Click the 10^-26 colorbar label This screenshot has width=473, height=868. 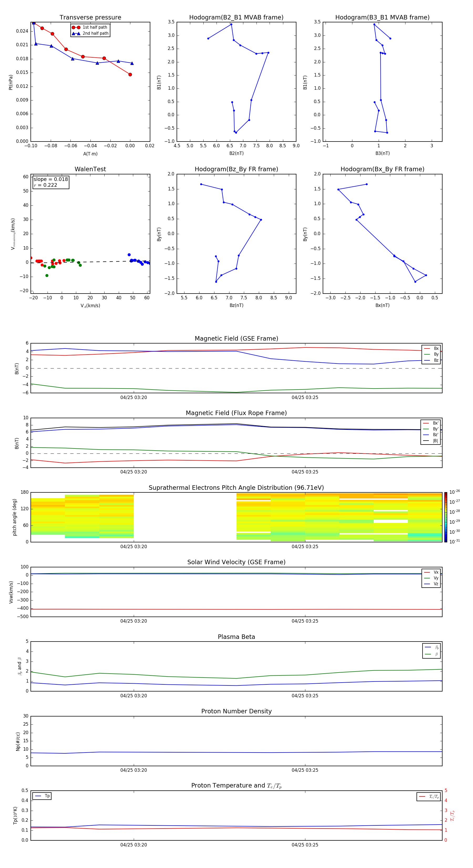455,492
